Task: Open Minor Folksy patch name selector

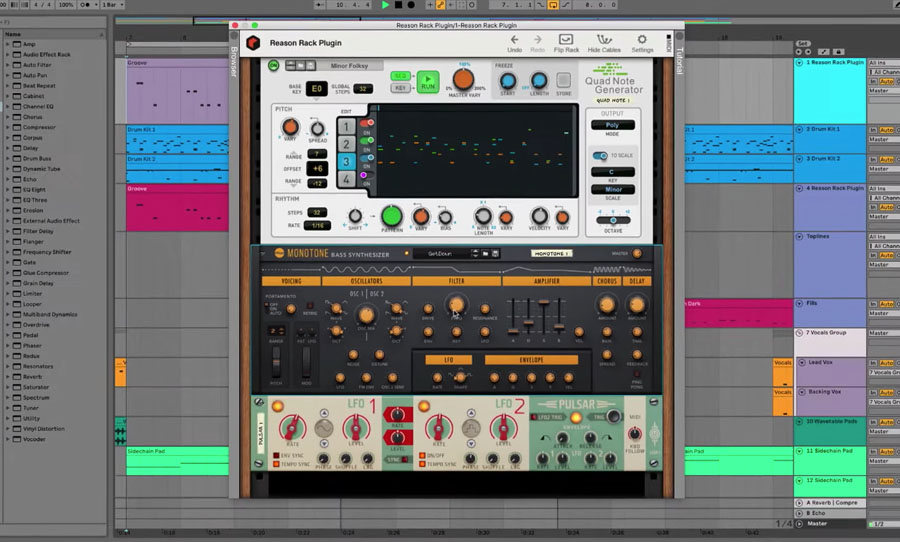Action: pos(349,65)
